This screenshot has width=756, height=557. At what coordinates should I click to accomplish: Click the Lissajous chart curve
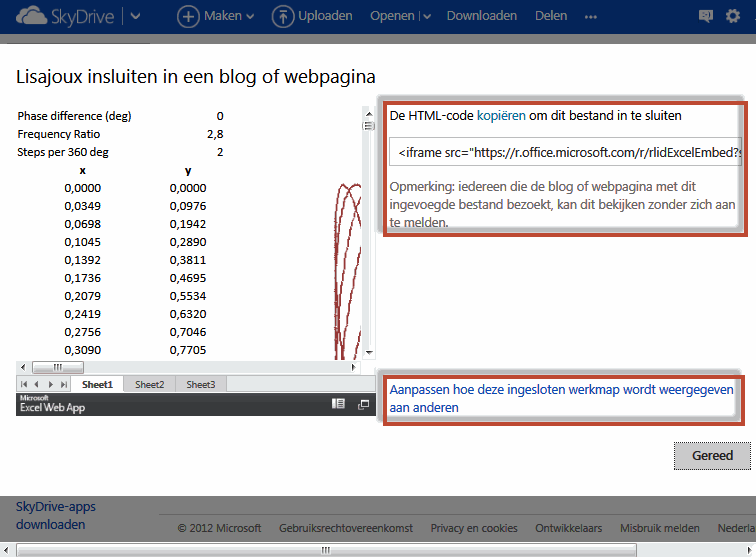pyautogui.click(x=347, y=271)
